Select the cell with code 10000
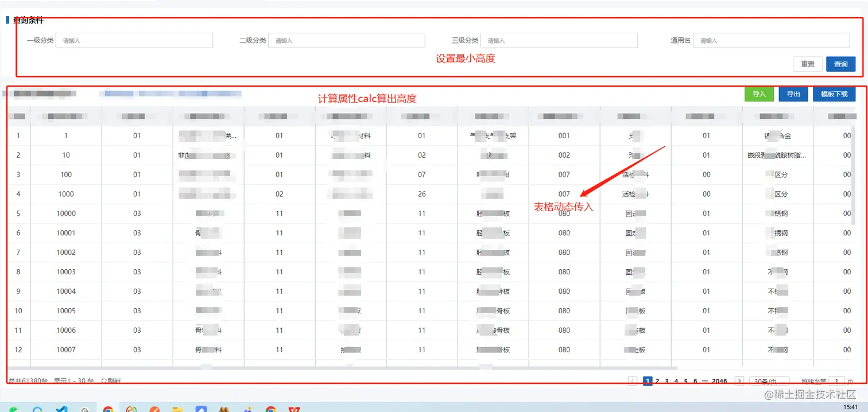The height and width of the screenshot is (412, 868). coord(66,213)
